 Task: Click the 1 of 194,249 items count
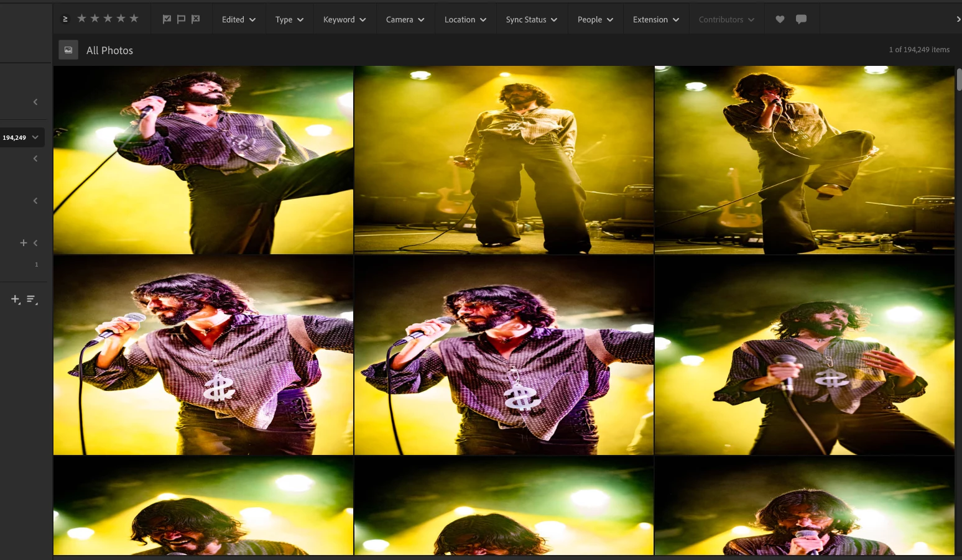point(919,50)
